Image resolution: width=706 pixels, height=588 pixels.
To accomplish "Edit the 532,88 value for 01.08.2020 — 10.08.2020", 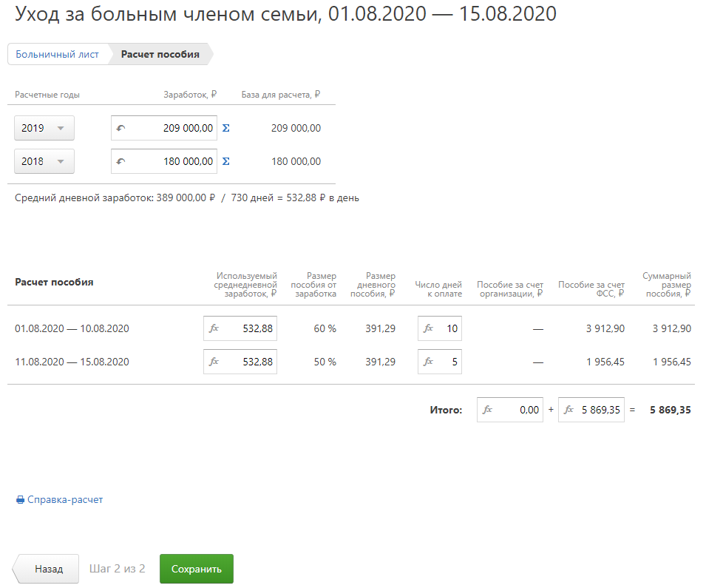I will [240, 328].
